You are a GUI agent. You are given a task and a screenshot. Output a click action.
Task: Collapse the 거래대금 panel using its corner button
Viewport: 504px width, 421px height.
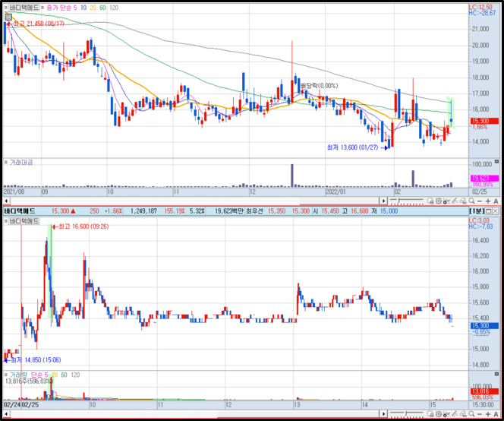click(496, 162)
